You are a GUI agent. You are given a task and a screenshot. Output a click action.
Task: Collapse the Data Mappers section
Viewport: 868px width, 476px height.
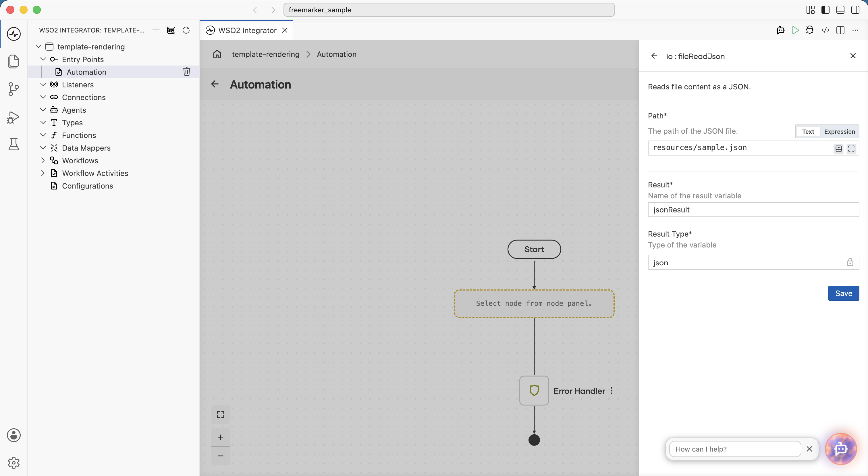43,148
